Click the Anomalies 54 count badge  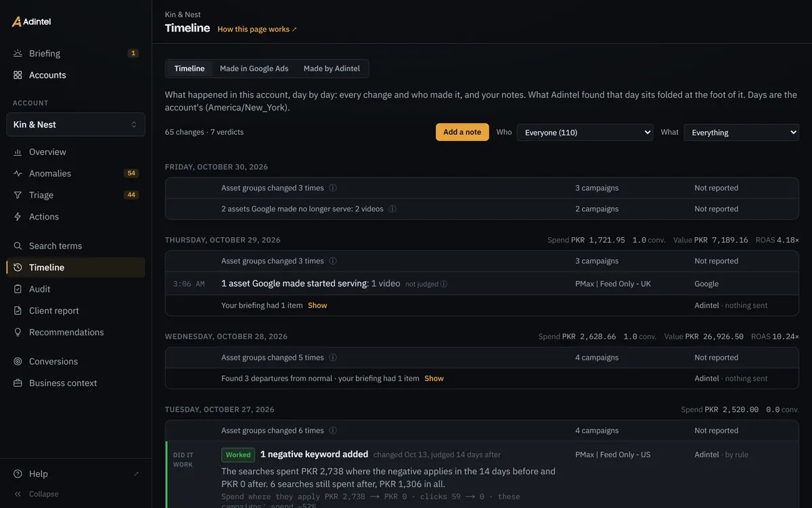coord(131,173)
